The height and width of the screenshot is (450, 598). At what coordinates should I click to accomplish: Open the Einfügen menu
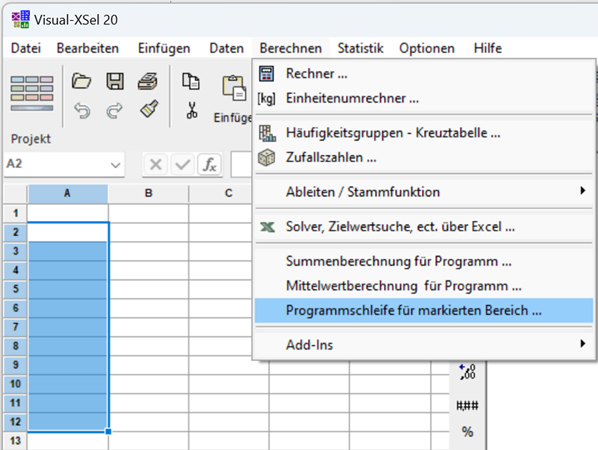[164, 48]
